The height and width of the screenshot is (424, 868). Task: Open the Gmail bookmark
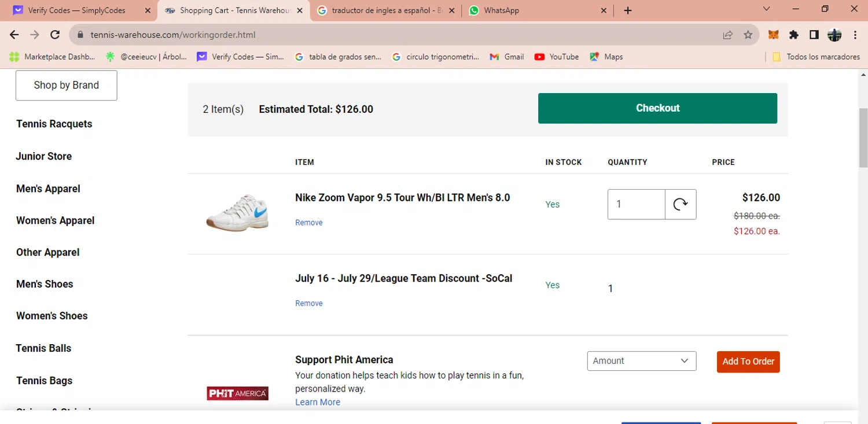507,57
